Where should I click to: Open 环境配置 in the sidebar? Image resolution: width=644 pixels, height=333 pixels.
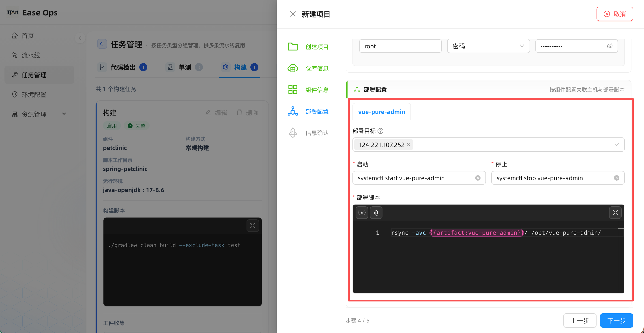click(x=39, y=94)
